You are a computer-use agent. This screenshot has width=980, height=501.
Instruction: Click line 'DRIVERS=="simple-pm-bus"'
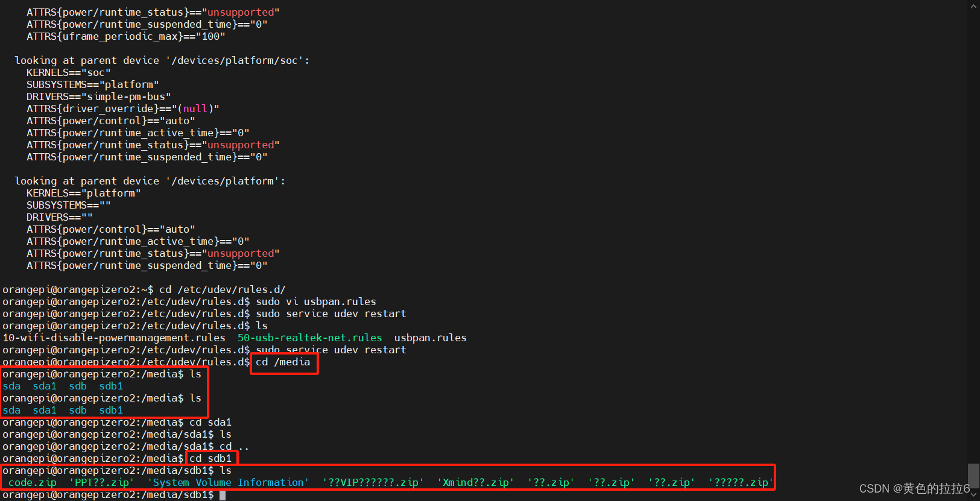tap(99, 96)
